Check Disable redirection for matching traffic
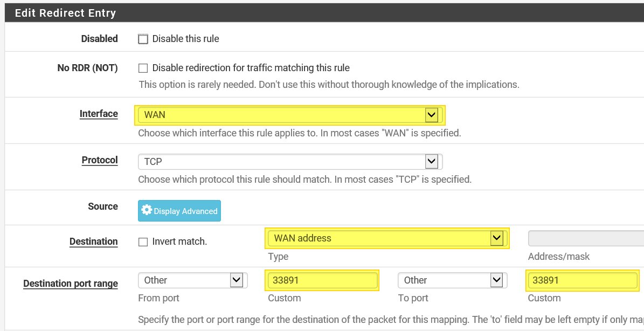This screenshot has height=331, width=644. point(143,68)
